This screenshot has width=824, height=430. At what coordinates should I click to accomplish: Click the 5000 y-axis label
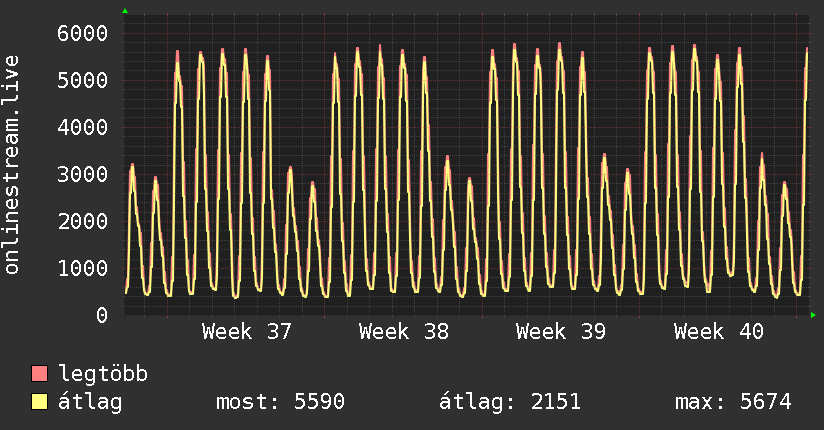pos(83,80)
